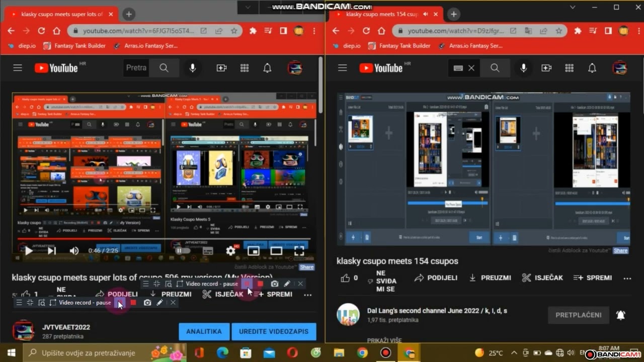The image size is (644, 362).
Task: Clear search text with X in right window
Action: coord(471,68)
